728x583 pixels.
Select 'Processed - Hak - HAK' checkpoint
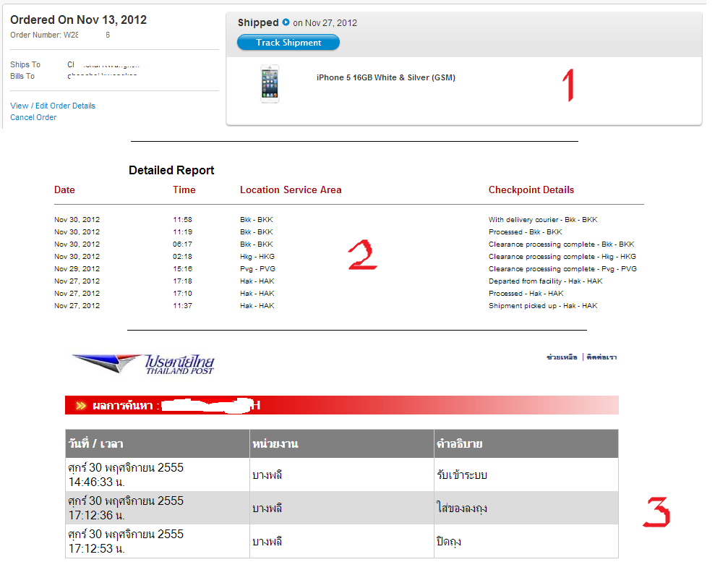click(526, 293)
